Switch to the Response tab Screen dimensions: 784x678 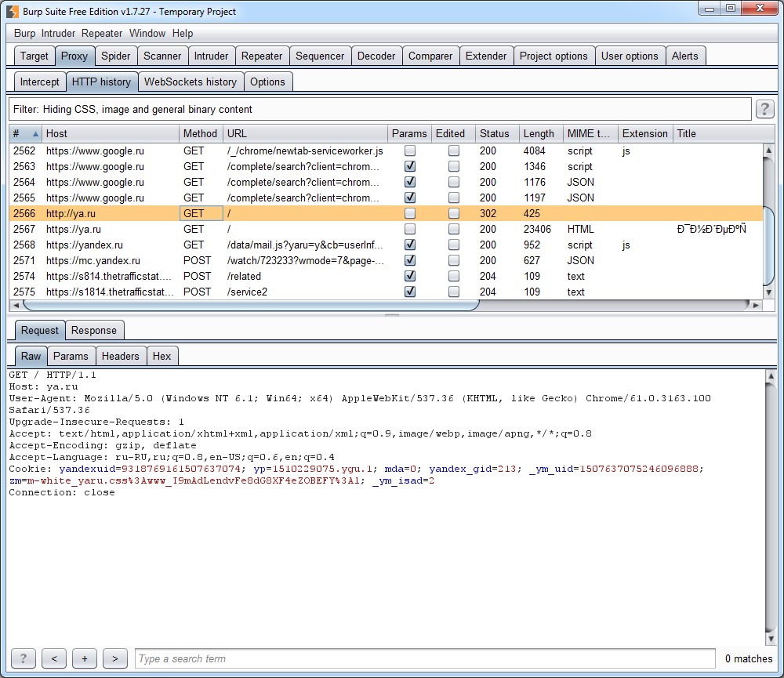point(93,330)
